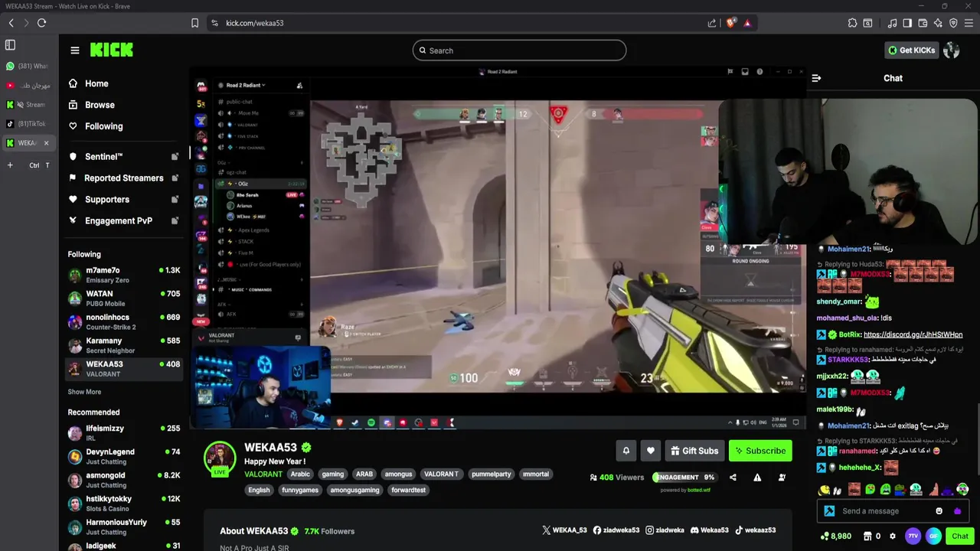Click the Subscribe button

(760, 451)
